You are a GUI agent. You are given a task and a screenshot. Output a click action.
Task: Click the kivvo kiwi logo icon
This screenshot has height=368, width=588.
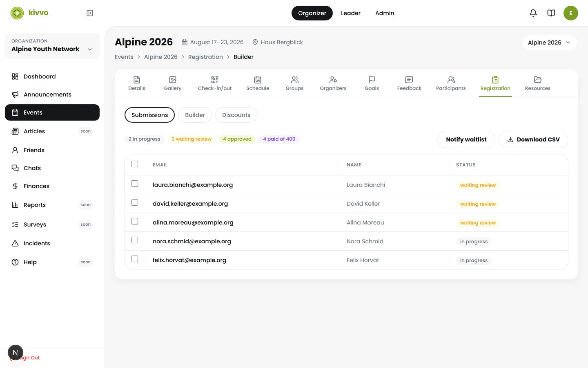click(17, 13)
